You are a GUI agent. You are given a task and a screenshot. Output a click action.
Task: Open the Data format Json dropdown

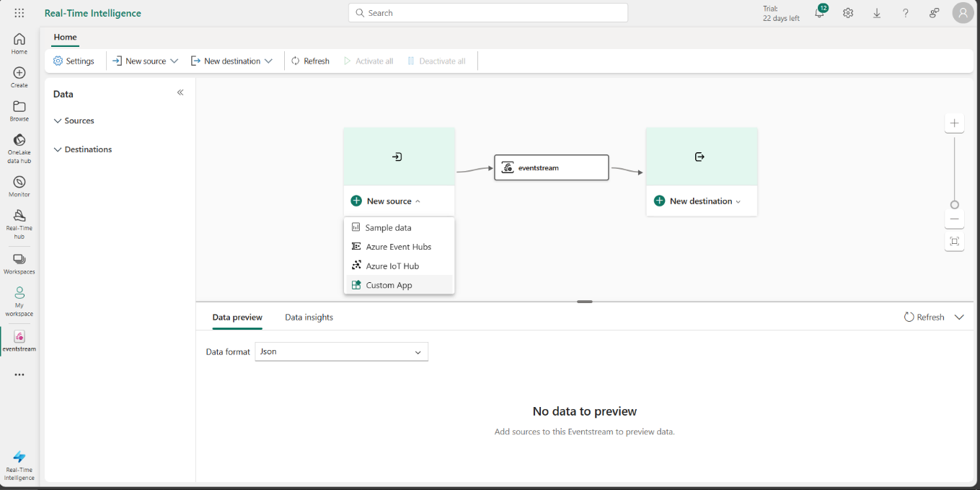342,351
